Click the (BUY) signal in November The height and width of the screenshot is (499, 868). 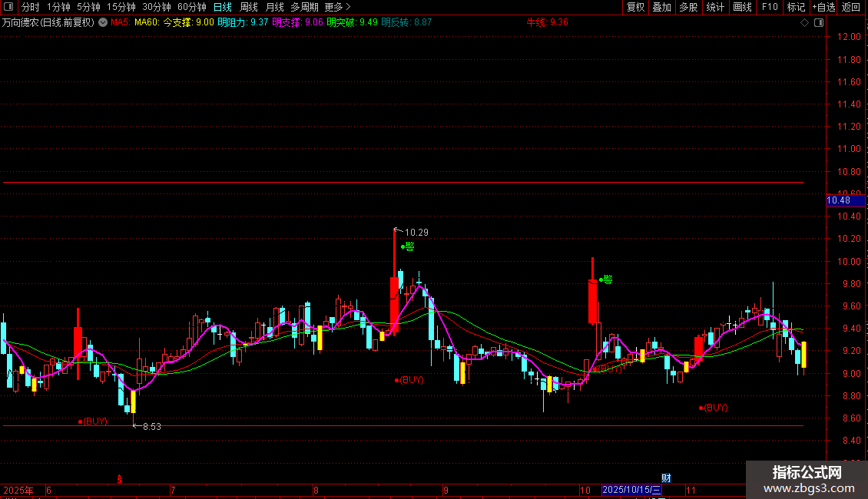click(x=713, y=408)
